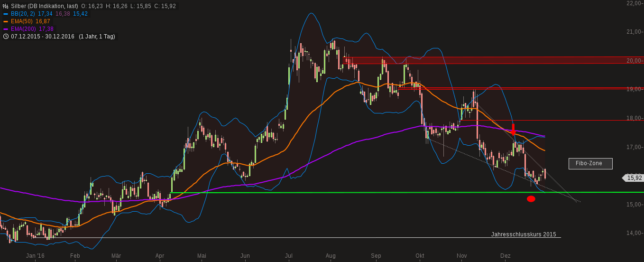This screenshot has width=644, height=262.
Task: Click the 14,00 price axis label
Action: pyautogui.click(x=635, y=233)
